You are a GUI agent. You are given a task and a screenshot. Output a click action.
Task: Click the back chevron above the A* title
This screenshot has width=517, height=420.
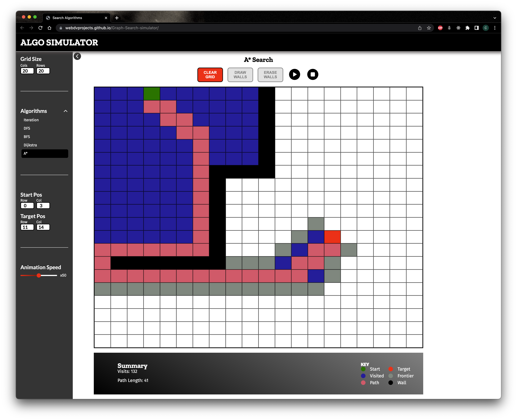coord(77,56)
